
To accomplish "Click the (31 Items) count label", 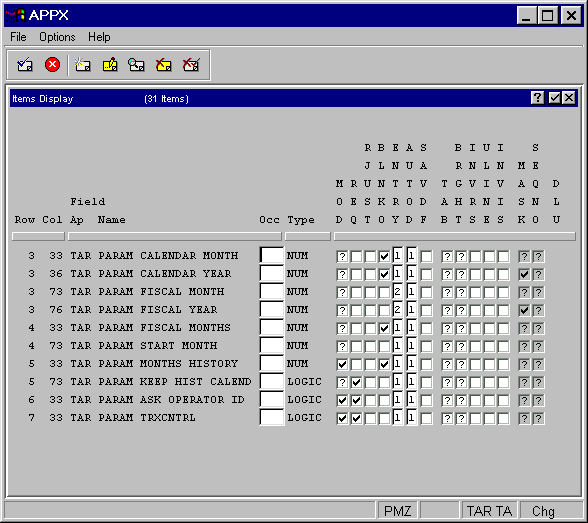I will point(166,99).
